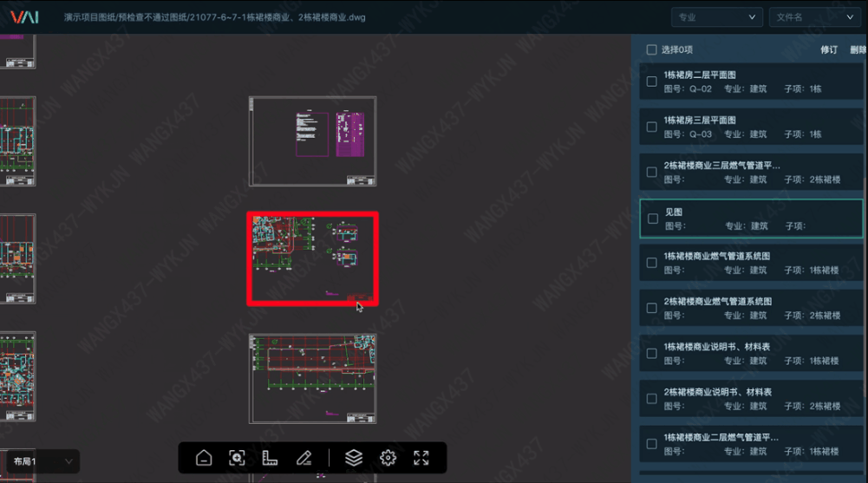Viewport: 868px width, 483px height.
Task: Click the red-highlighted drawing sheet thumbnail
Action: (x=312, y=258)
